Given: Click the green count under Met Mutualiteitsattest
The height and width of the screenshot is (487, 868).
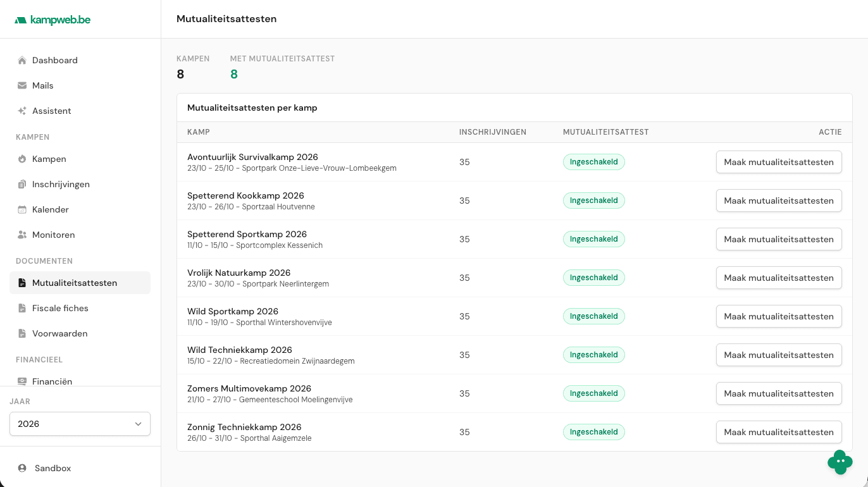Looking at the screenshot, I should pyautogui.click(x=234, y=74).
